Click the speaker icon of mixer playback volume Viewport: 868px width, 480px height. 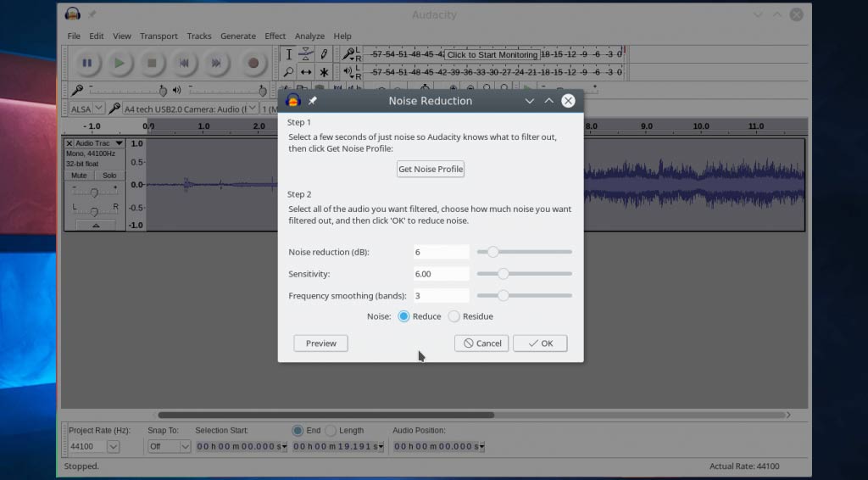(176, 90)
